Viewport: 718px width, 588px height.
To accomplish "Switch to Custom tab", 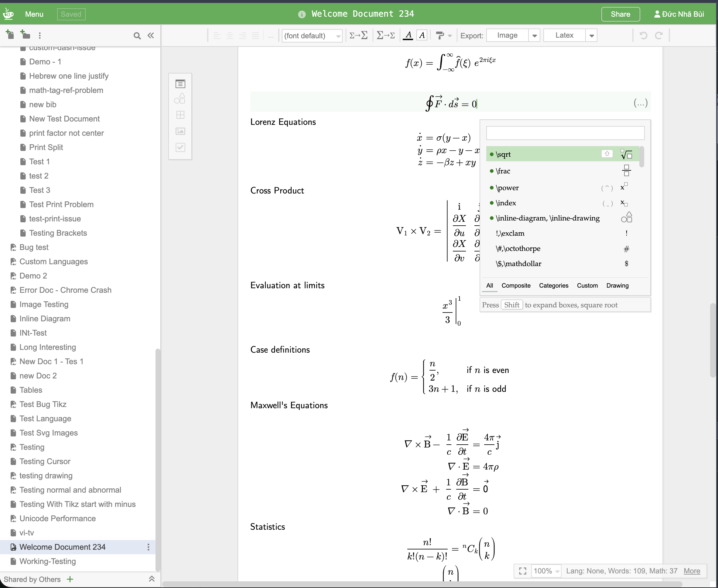I will (x=587, y=285).
